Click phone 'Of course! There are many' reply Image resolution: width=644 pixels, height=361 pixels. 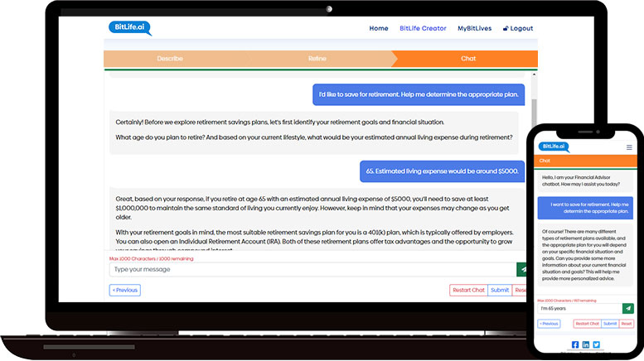click(585, 255)
